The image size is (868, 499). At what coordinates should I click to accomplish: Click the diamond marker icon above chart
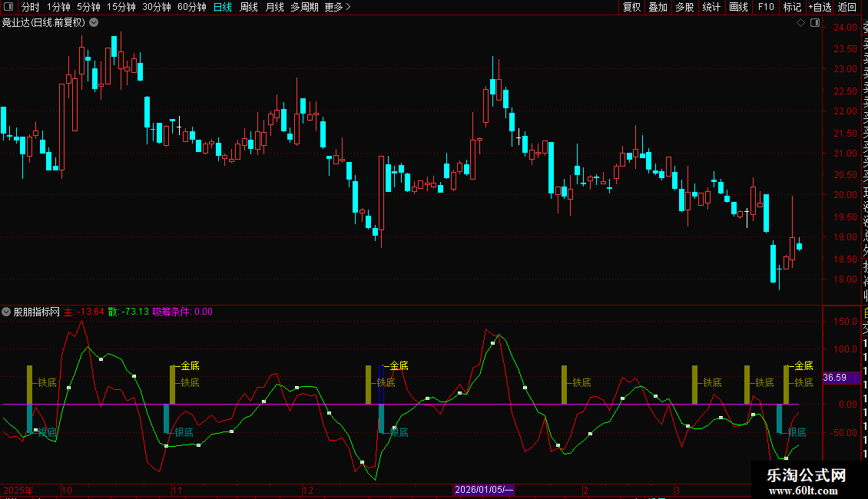pyautogui.click(x=800, y=23)
